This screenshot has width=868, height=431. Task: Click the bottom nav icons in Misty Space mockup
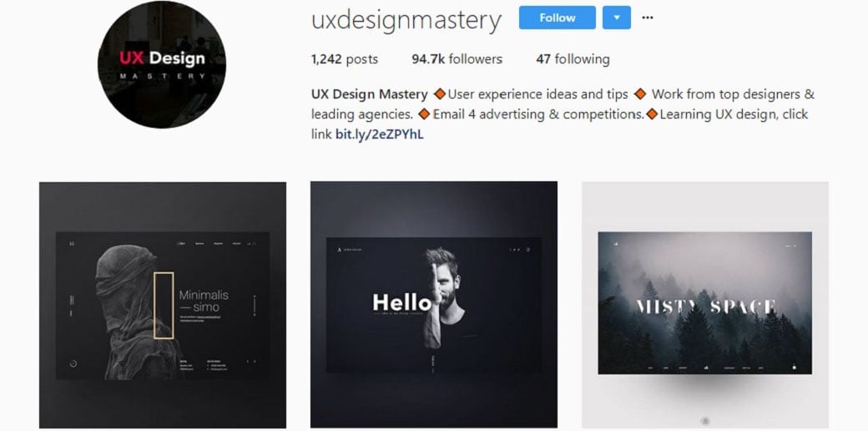706,367
